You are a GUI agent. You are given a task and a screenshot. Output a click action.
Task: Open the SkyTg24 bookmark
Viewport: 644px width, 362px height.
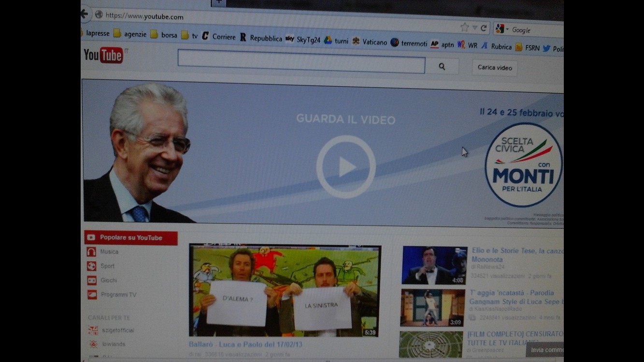pyautogui.click(x=303, y=40)
